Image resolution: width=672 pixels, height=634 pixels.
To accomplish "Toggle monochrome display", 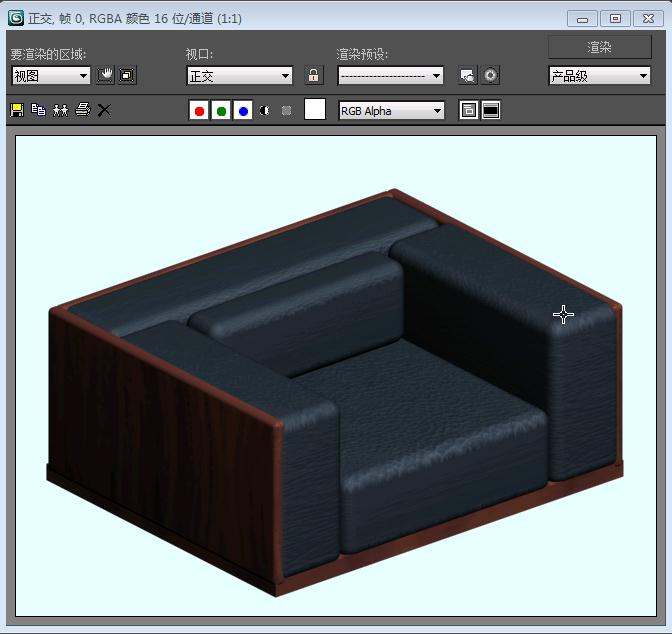I will (287, 111).
